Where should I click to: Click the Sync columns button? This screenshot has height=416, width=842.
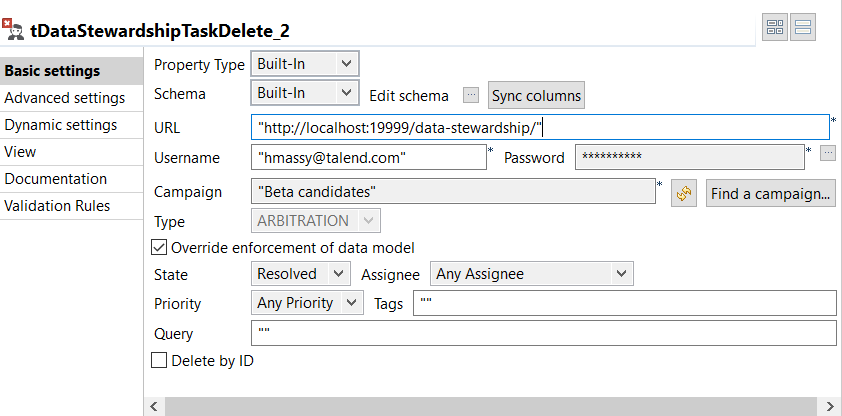point(536,95)
